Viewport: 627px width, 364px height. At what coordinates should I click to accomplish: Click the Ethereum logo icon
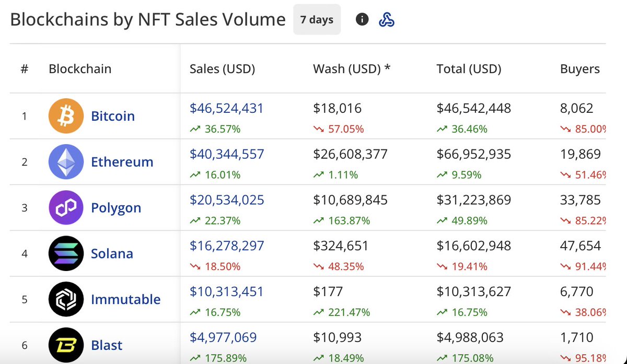coord(66,162)
